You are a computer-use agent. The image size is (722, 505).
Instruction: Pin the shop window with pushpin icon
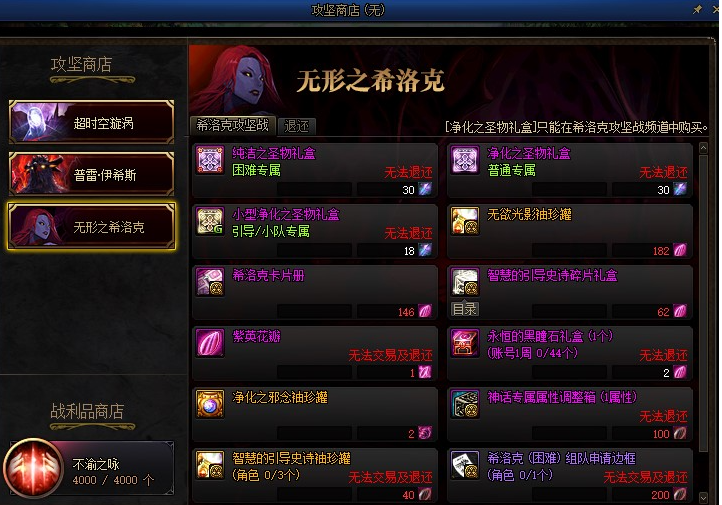(x=697, y=9)
